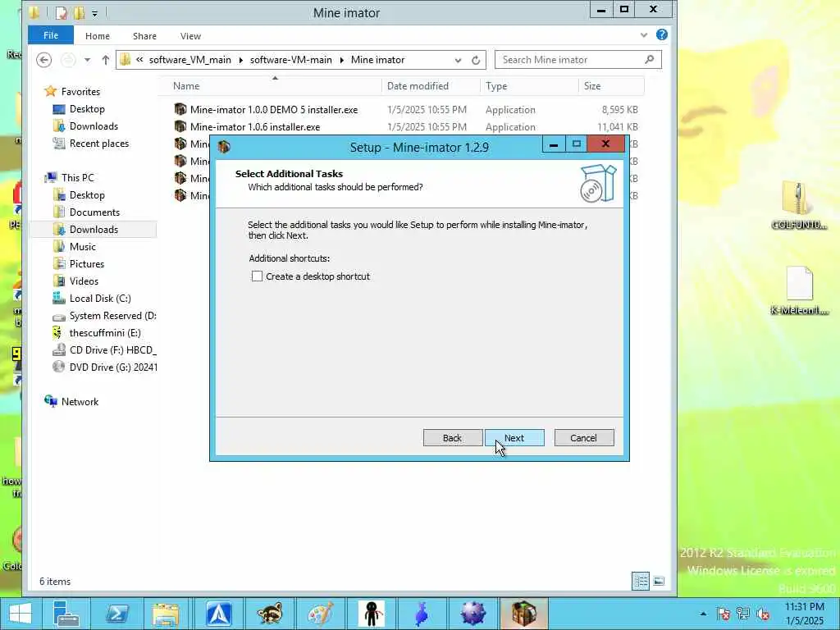Open the Music folder
840x630 pixels.
pyautogui.click(x=83, y=246)
